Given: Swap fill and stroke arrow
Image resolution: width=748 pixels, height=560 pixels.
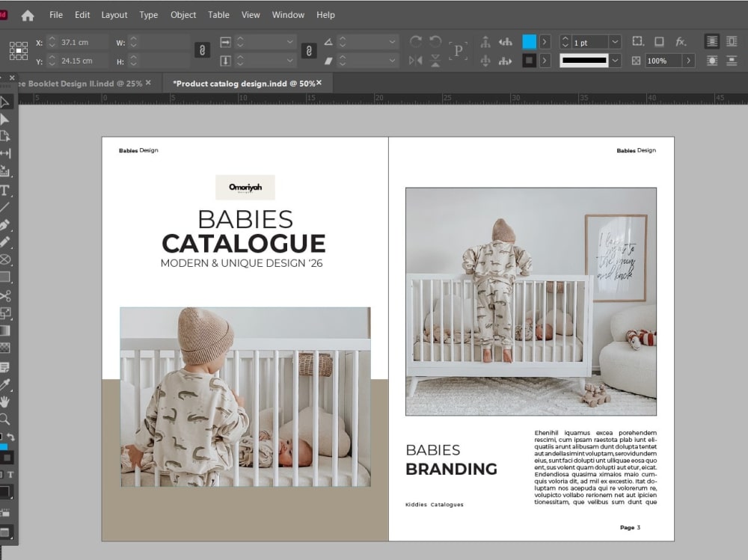Looking at the screenshot, I should [11, 437].
